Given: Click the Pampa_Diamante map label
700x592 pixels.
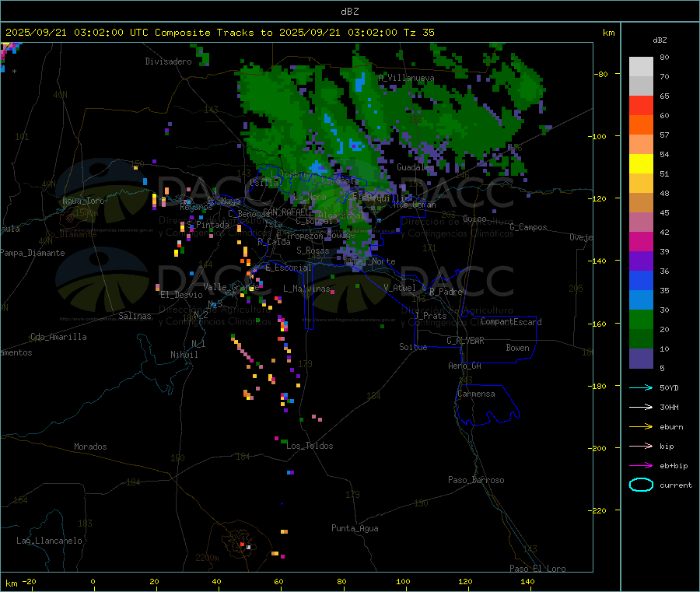Looking at the screenshot, I should pyautogui.click(x=33, y=253).
